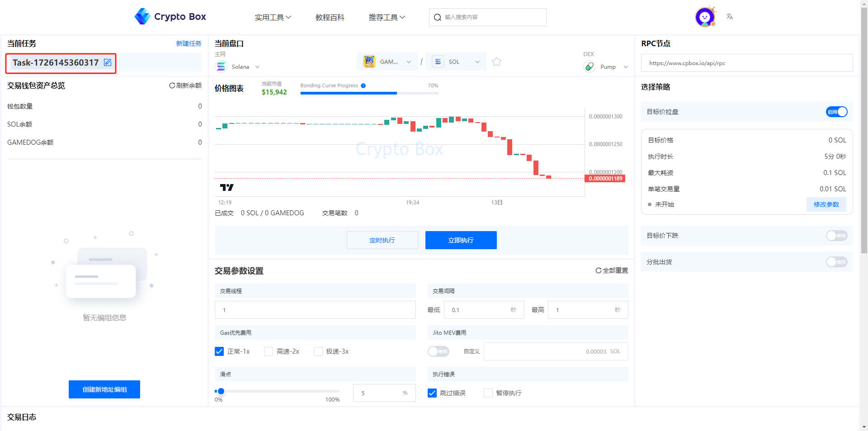Click the 最高 interval input field
This screenshot has width=868, height=431.
point(588,310)
